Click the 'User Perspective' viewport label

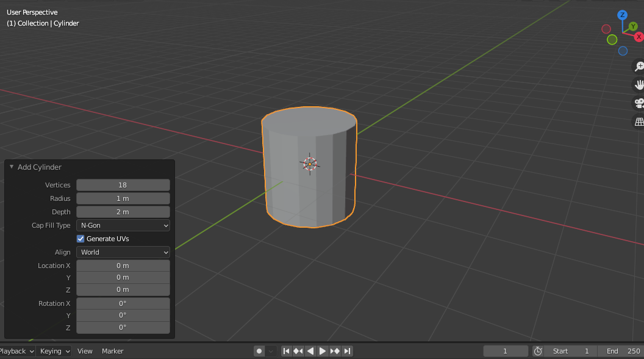pyautogui.click(x=32, y=12)
